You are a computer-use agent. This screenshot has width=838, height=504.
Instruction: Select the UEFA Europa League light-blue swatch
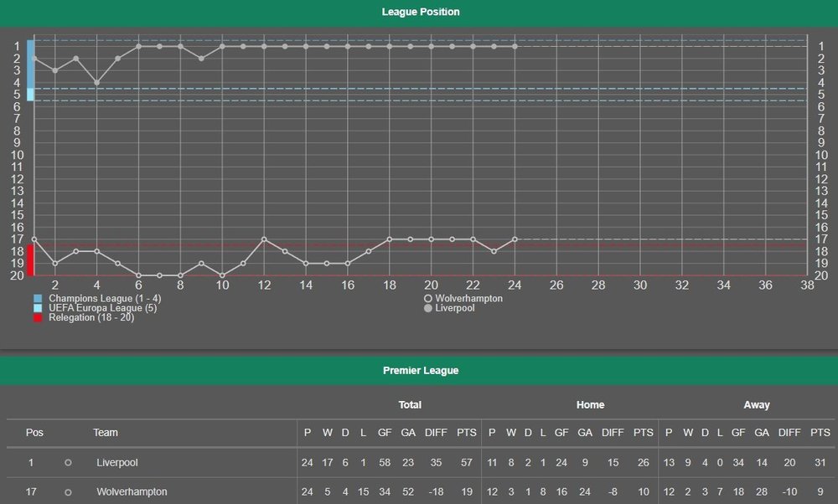click(38, 308)
